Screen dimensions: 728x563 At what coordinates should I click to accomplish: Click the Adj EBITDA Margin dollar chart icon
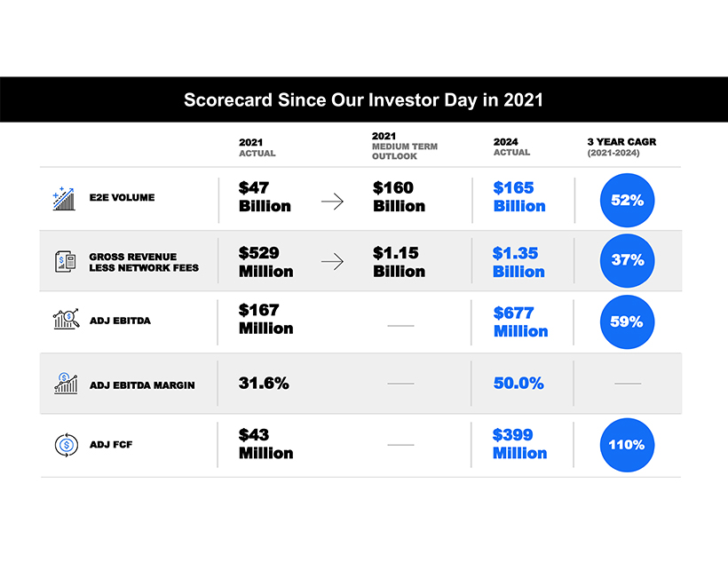pyautogui.click(x=65, y=384)
